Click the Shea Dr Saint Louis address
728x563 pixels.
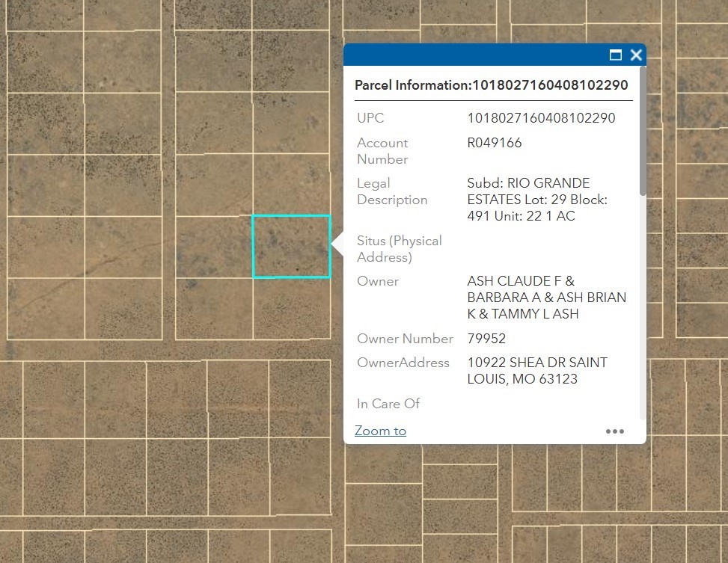(x=536, y=371)
